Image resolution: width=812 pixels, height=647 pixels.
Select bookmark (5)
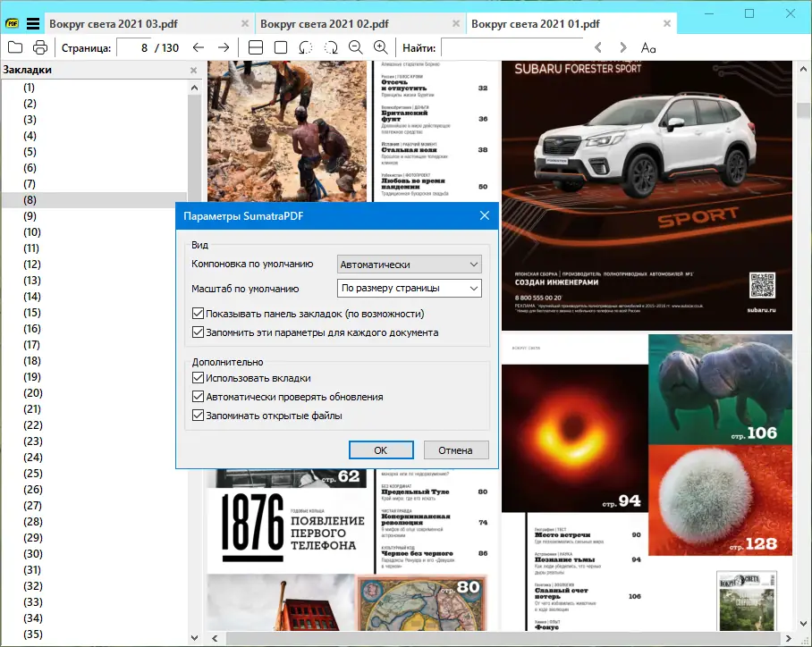[30, 152]
